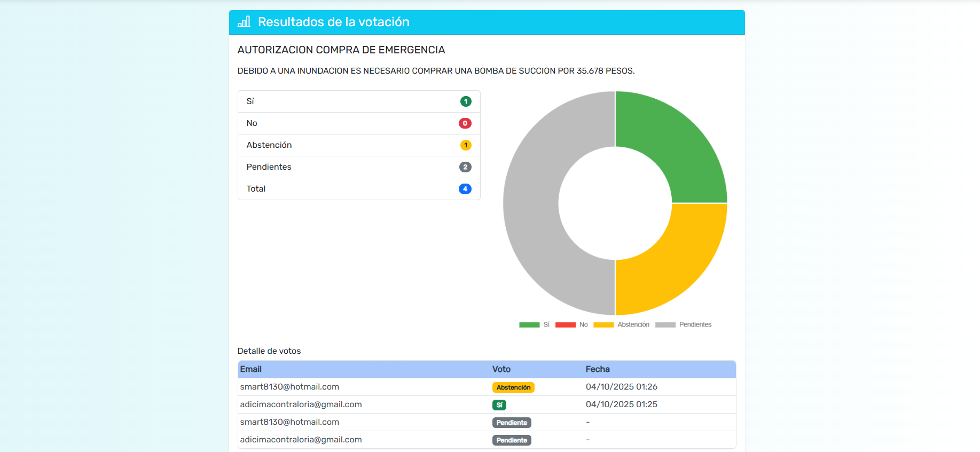The height and width of the screenshot is (452, 980).
Task: Click the bar chart icon in the header
Action: pyautogui.click(x=244, y=22)
